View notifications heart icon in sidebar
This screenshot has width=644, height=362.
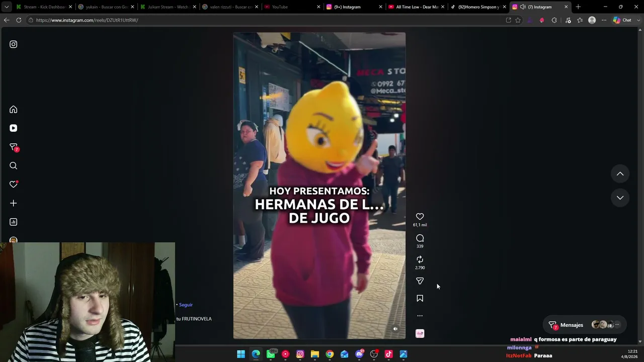coord(14,185)
